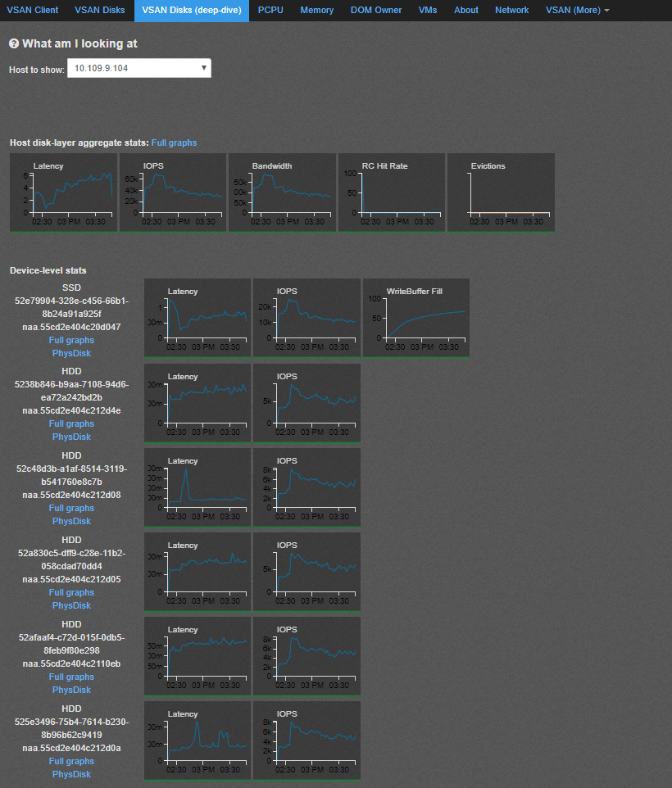Open the RC Hit Rate graph

click(391, 192)
